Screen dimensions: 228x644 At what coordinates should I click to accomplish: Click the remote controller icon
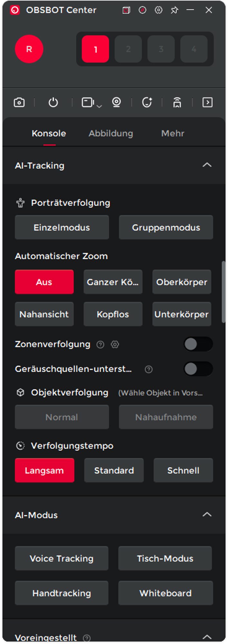click(177, 102)
